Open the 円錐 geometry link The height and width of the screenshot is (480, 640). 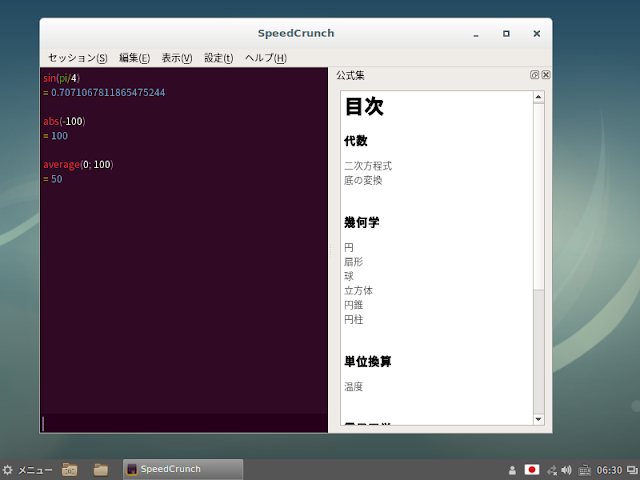[x=353, y=305]
